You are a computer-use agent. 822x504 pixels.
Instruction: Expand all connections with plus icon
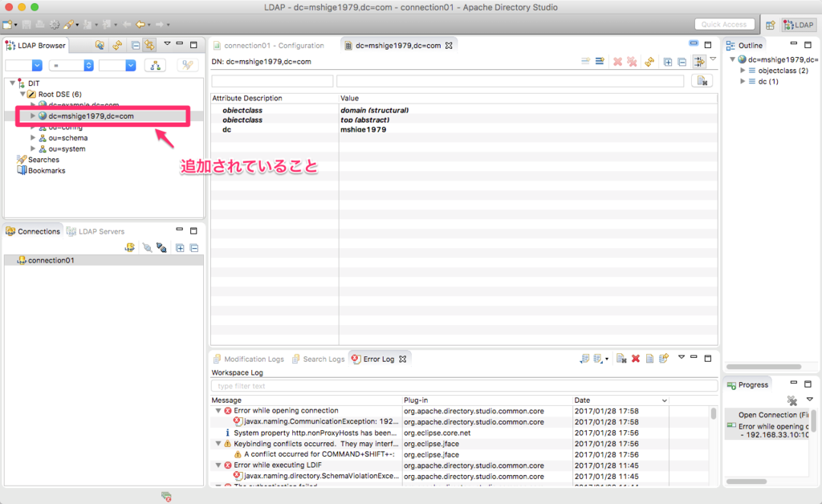(180, 248)
